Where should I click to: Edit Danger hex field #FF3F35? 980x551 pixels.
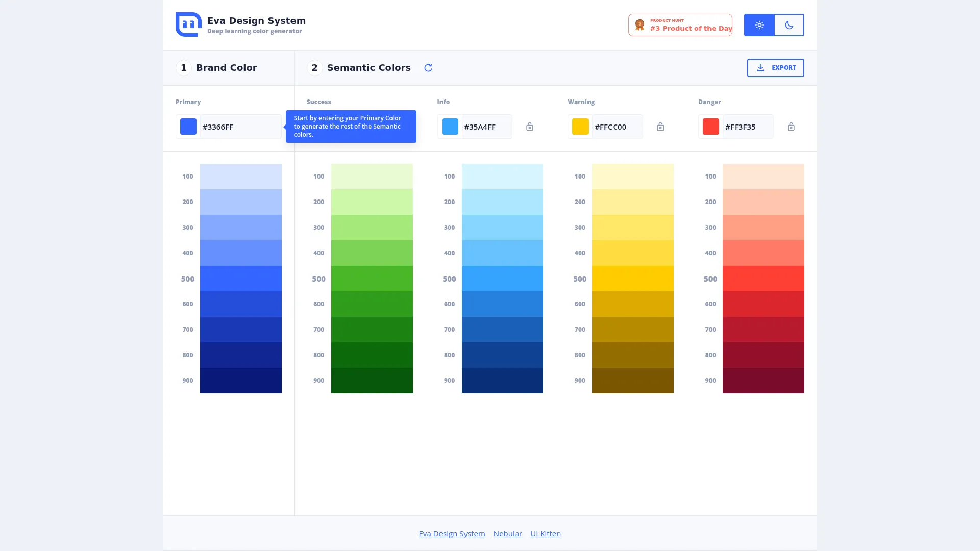(x=748, y=127)
